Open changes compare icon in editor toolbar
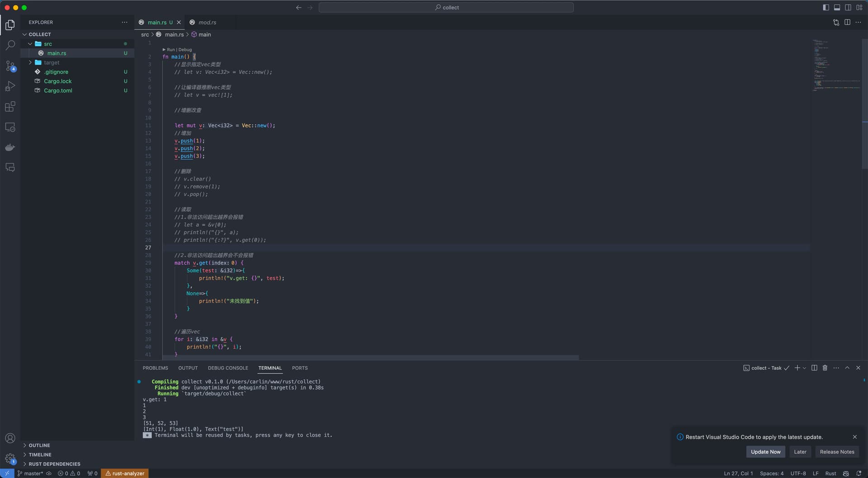868x478 pixels. 836,22
